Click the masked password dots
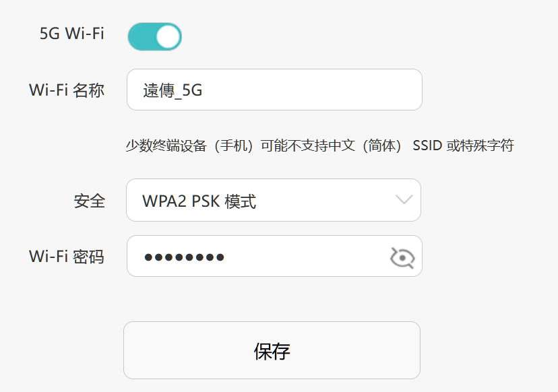Viewport: 558px width, 392px height. tap(184, 257)
